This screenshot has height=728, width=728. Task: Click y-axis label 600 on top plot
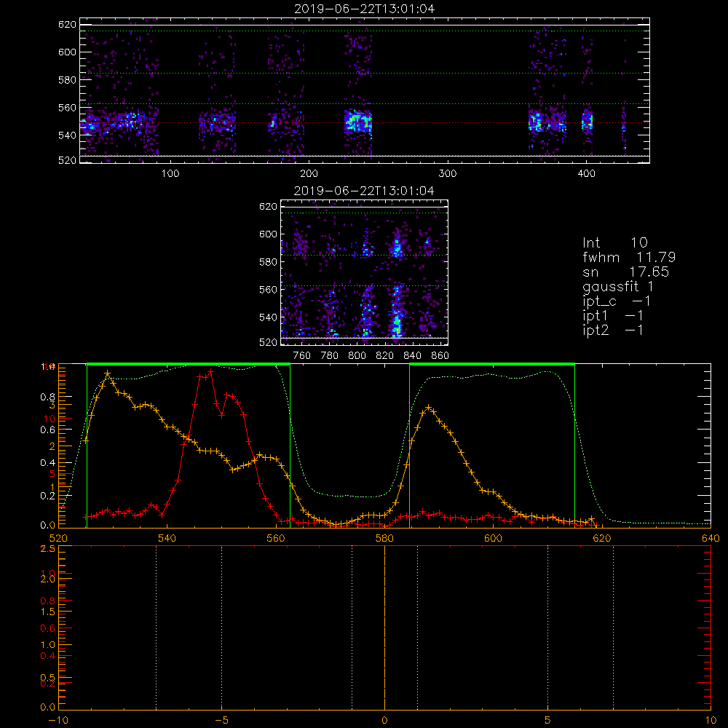67,52
